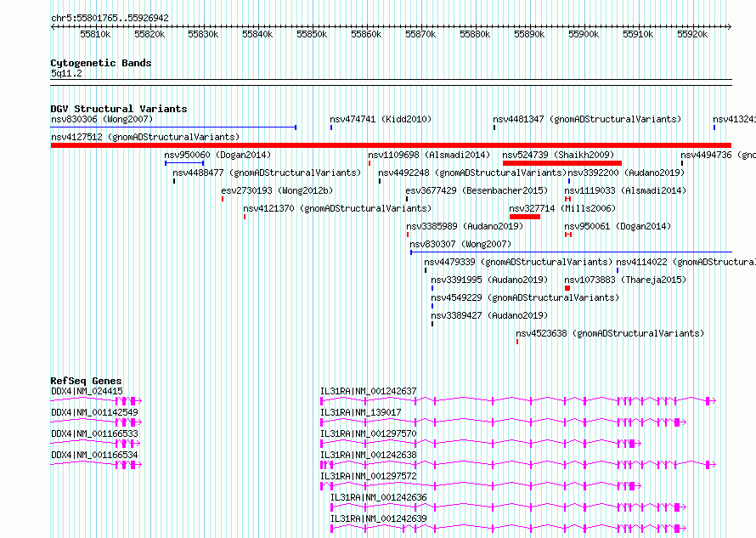Click the nsv1109698 (Alsmadi2014) label
Image resolution: width=756 pixels, height=538 pixels.
click(x=429, y=155)
